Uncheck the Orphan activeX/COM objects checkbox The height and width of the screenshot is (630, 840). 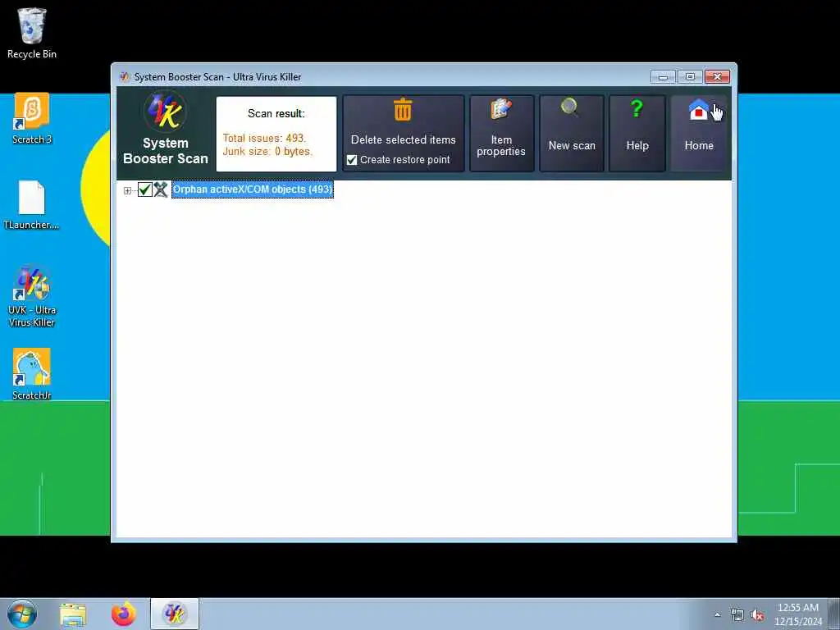[x=144, y=189]
